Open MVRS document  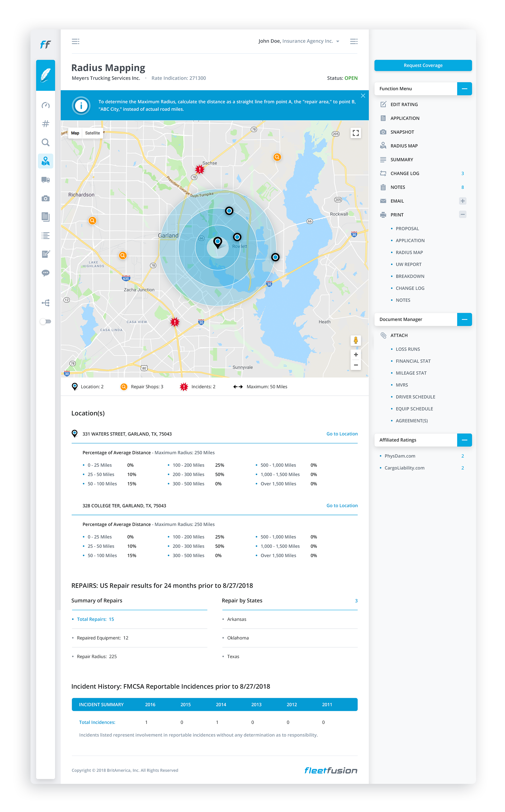pos(402,385)
